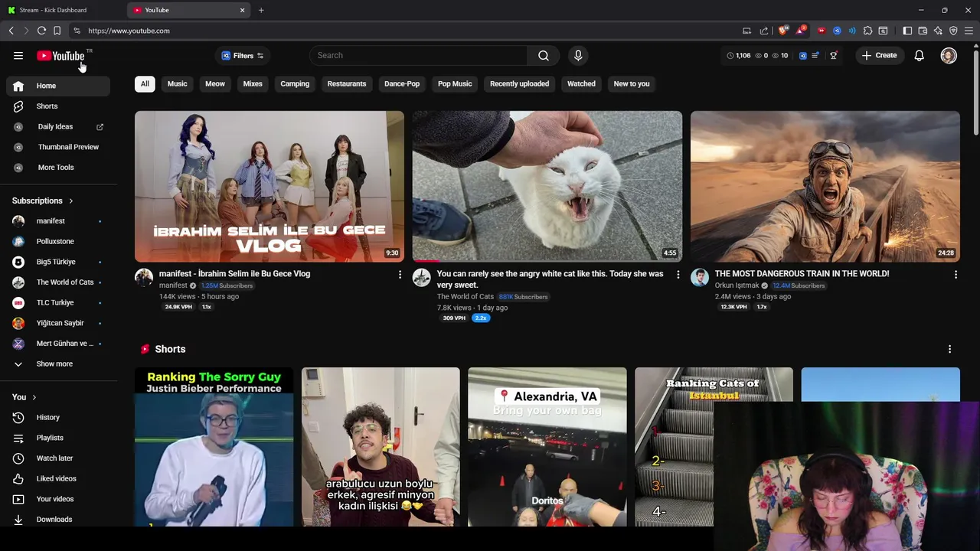The width and height of the screenshot is (980, 551).
Task: Click the Create button
Action: point(879,56)
